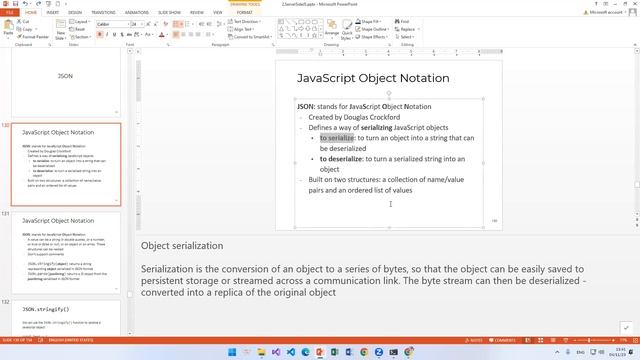The height and width of the screenshot is (360, 640).
Task: Open Select dropdown in Editing group
Action: 404,37
